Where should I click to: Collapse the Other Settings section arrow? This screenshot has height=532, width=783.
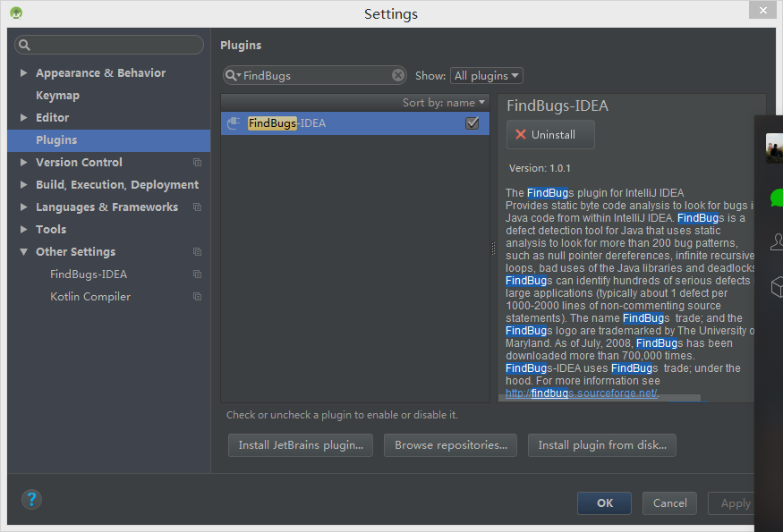[23, 252]
